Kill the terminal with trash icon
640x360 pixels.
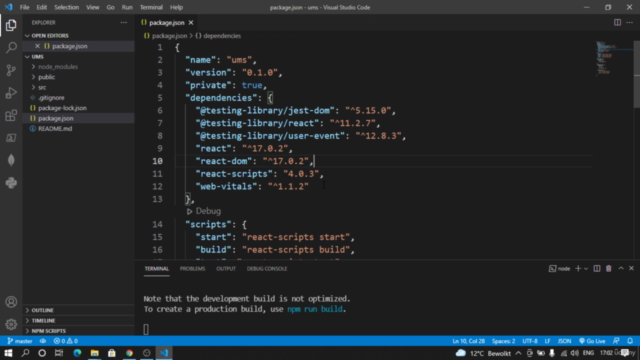click(609, 269)
